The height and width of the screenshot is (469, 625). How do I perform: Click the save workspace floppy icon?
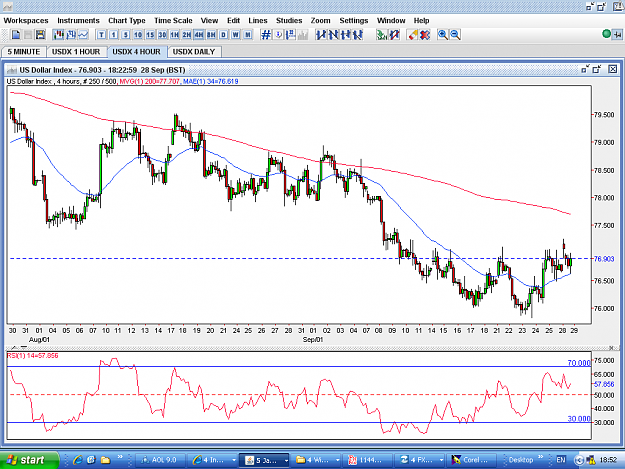(40, 35)
